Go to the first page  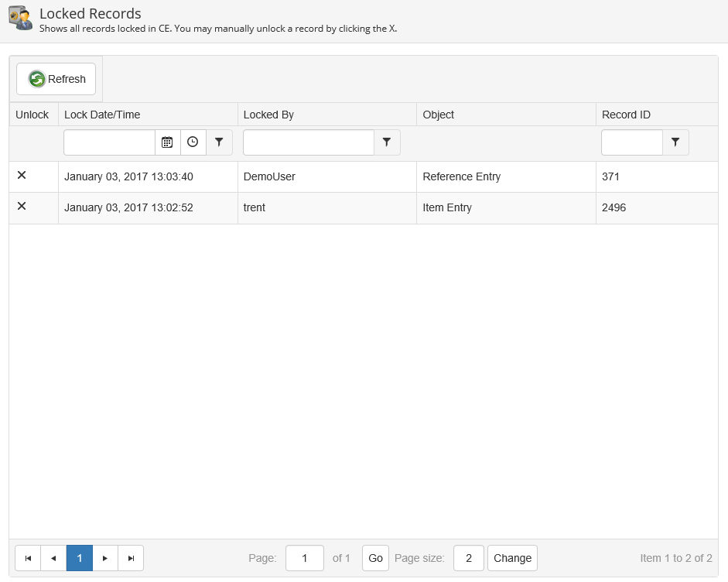[28, 558]
